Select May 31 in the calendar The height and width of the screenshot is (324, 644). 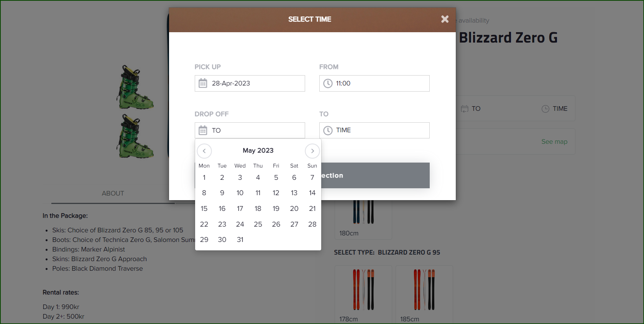pyautogui.click(x=240, y=240)
